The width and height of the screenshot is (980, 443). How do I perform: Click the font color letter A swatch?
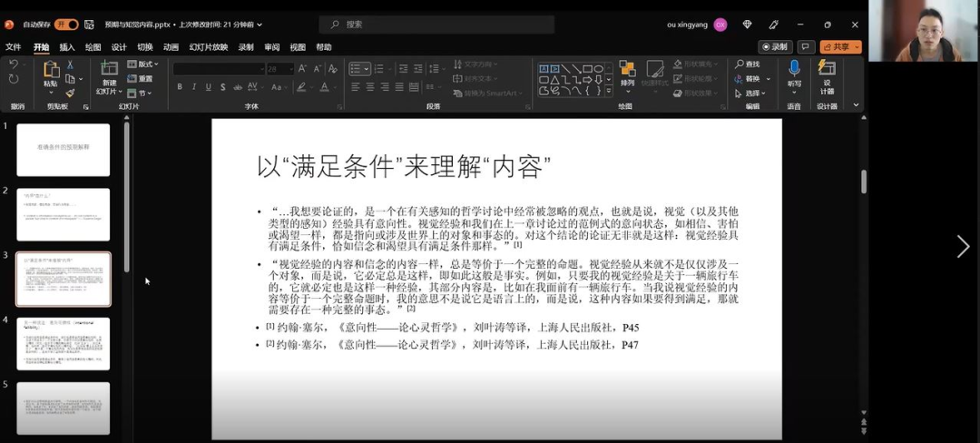[325, 87]
